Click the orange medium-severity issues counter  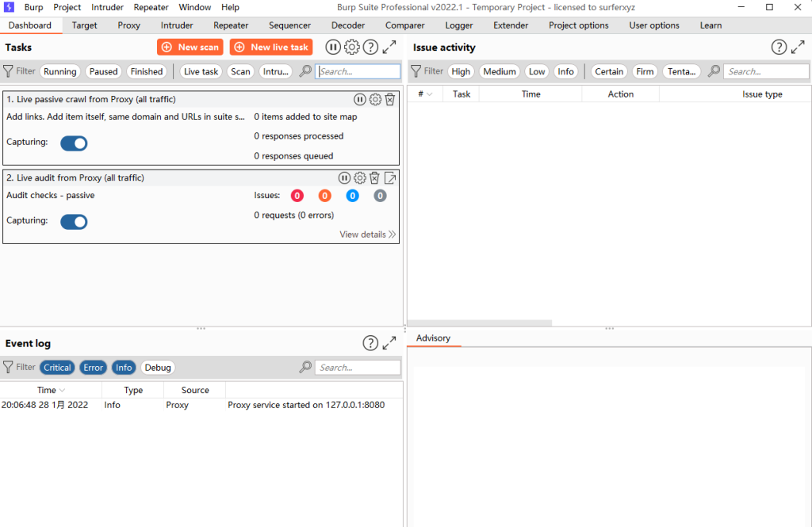coord(324,196)
